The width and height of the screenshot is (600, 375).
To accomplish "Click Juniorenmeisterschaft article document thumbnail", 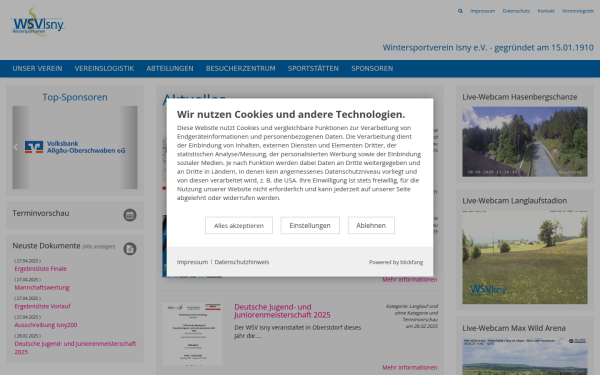I will (x=192, y=334).
